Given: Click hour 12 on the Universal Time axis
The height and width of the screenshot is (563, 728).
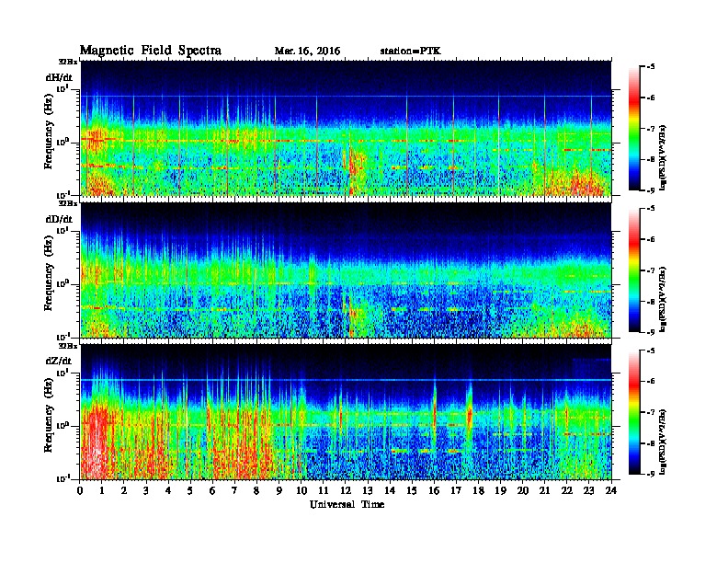Looking at the screenshot, I should pyautogui.click(x=346, y=491).
